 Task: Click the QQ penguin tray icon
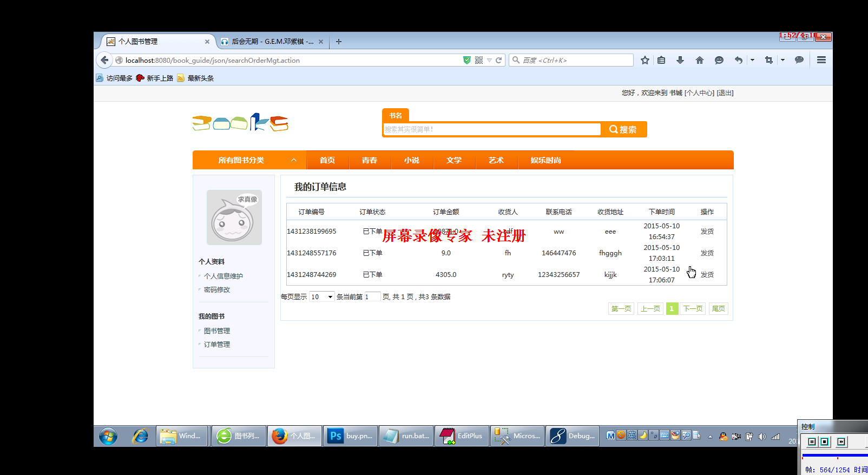[723, 437]
